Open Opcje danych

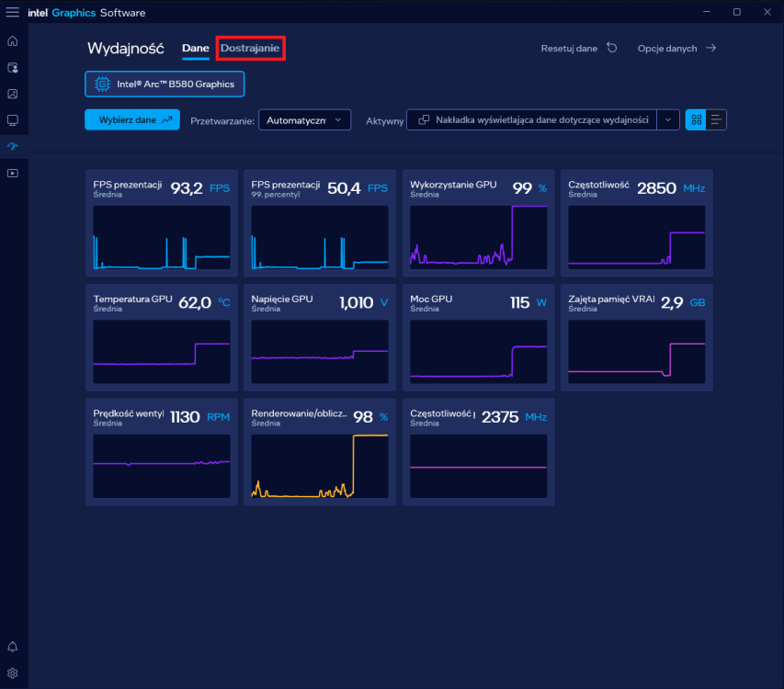click(x=677, y=48)
